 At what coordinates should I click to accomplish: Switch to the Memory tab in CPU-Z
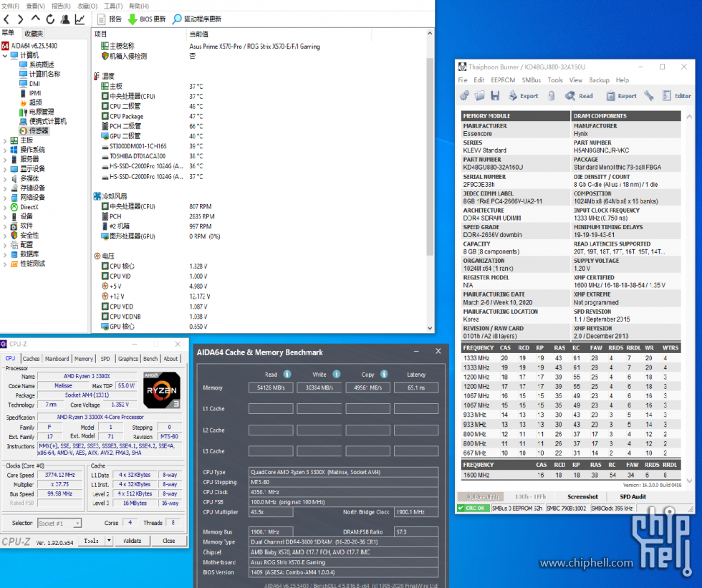pos(85,358)
